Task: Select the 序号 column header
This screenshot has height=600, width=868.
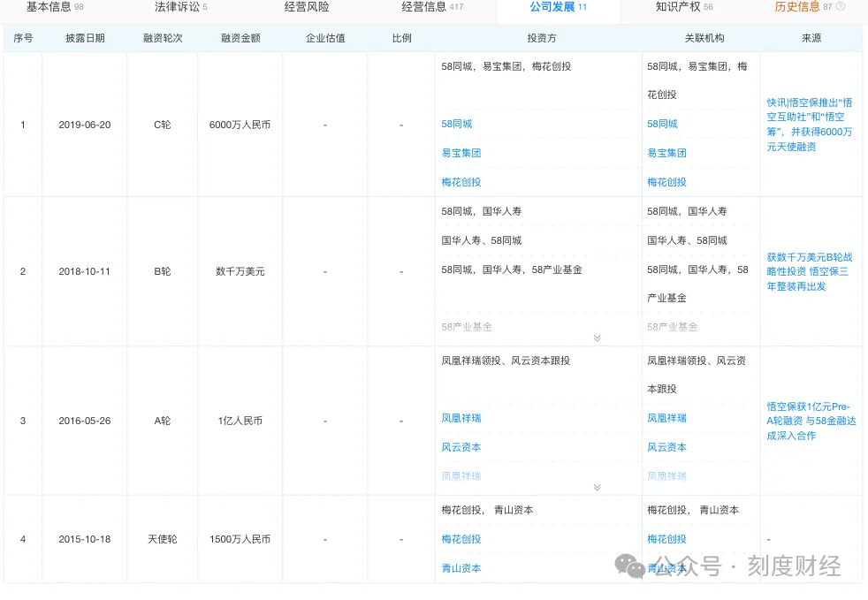Action: tap(23, 38)
